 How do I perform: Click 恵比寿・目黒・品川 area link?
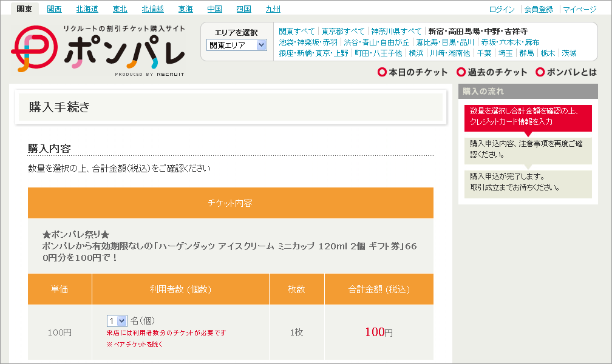pos(446,42)
